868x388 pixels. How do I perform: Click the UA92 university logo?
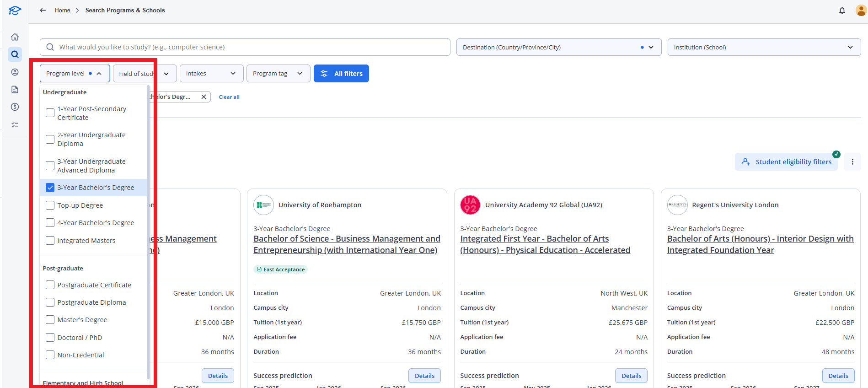(x=470, y=205)
